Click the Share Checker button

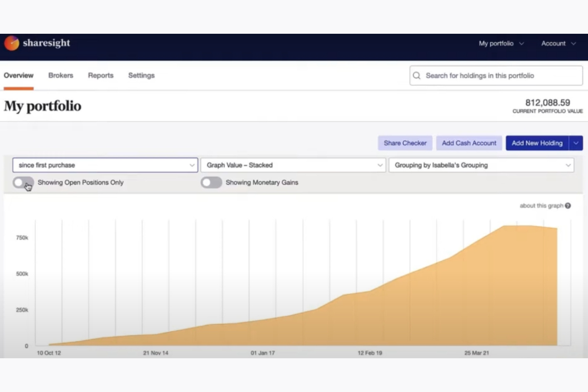[405, 143]
